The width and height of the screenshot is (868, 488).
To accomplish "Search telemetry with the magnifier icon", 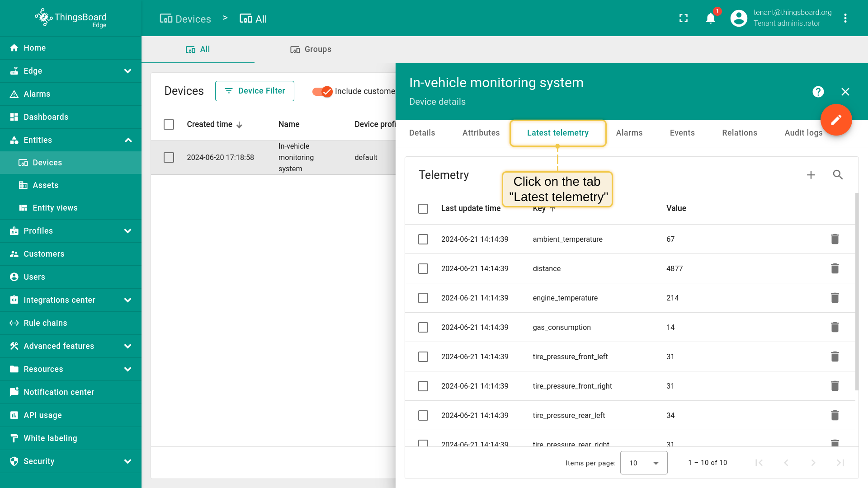I will pos(838,175).
